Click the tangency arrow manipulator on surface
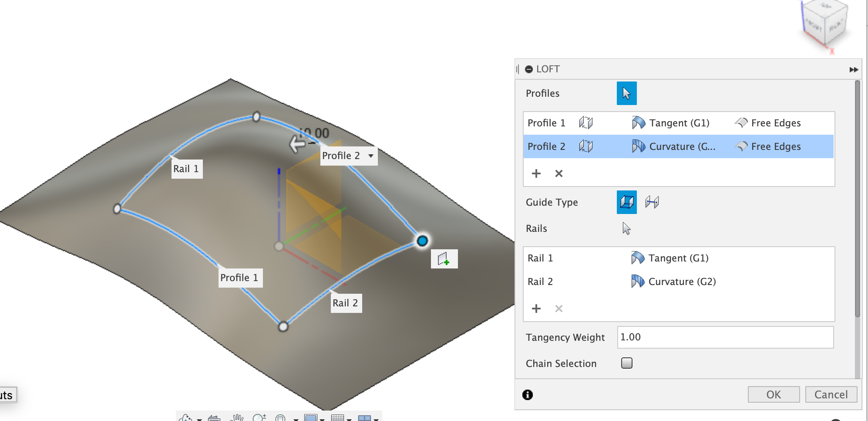Viewport: 868px width, 421px height. point(298,144)
